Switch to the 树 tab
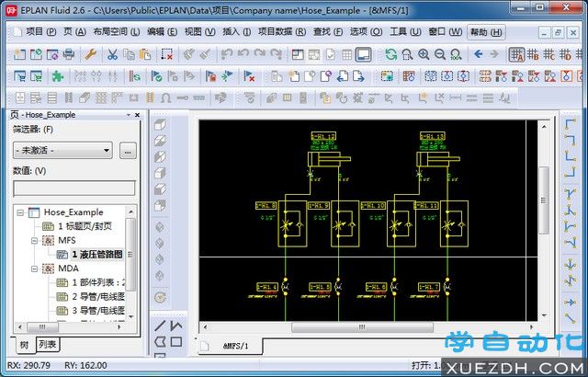Viewport: 588px width, 377px height. (24, 345)
